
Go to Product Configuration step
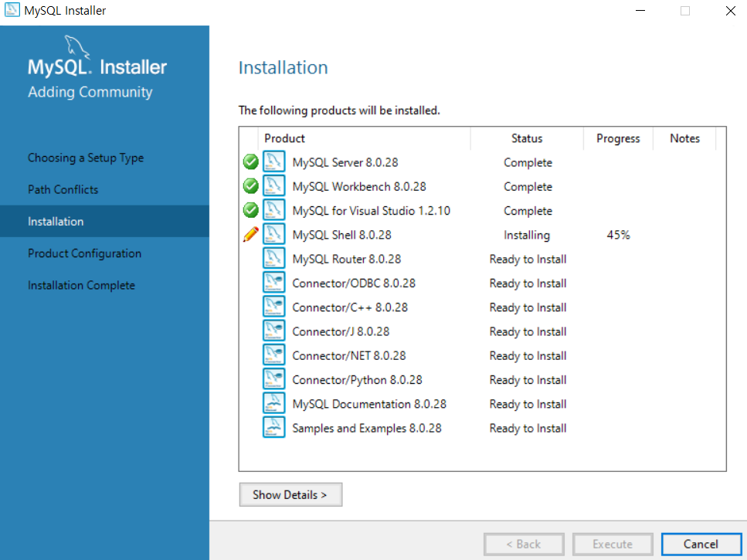[x=84, y=253]
